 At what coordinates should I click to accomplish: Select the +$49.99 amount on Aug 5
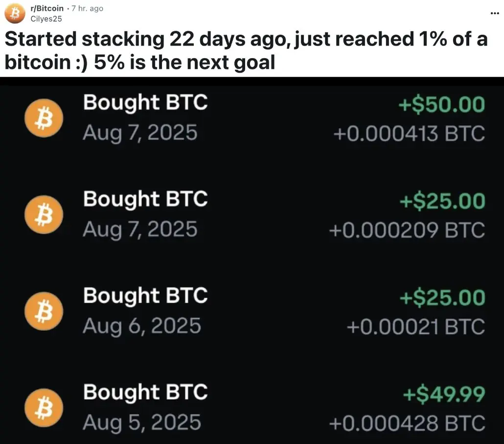click(x=444, y=394)
